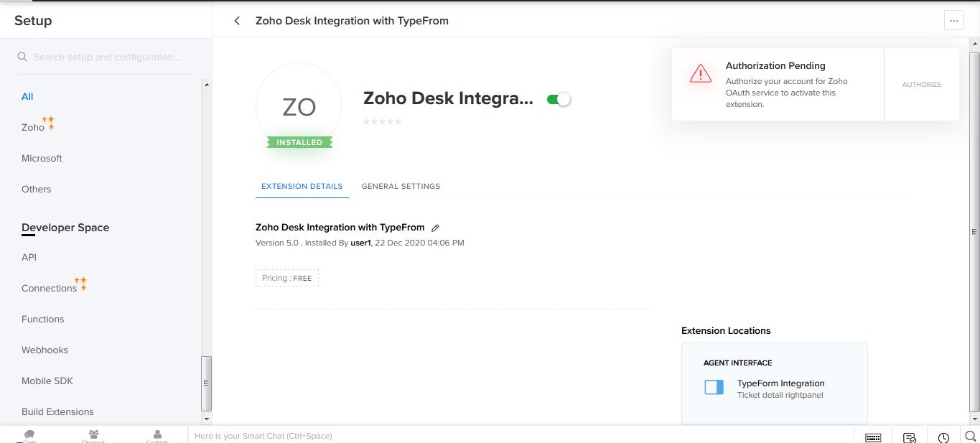Open Connections in Developer Space
This screenshot has height=443, width=980.
(49, 288)
